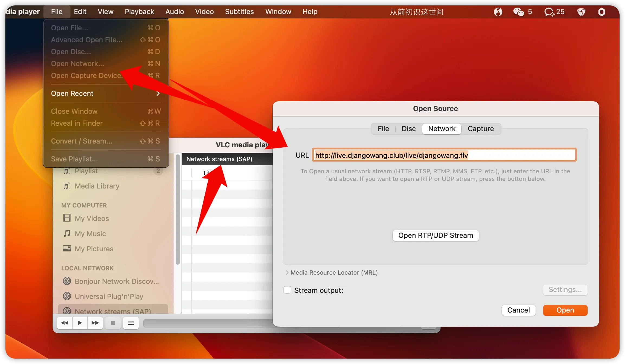Image resolution: width=625 pixels, height=364 pixels.
Task: Choose Save Playlist… menu item
Action: coord(106,159)
